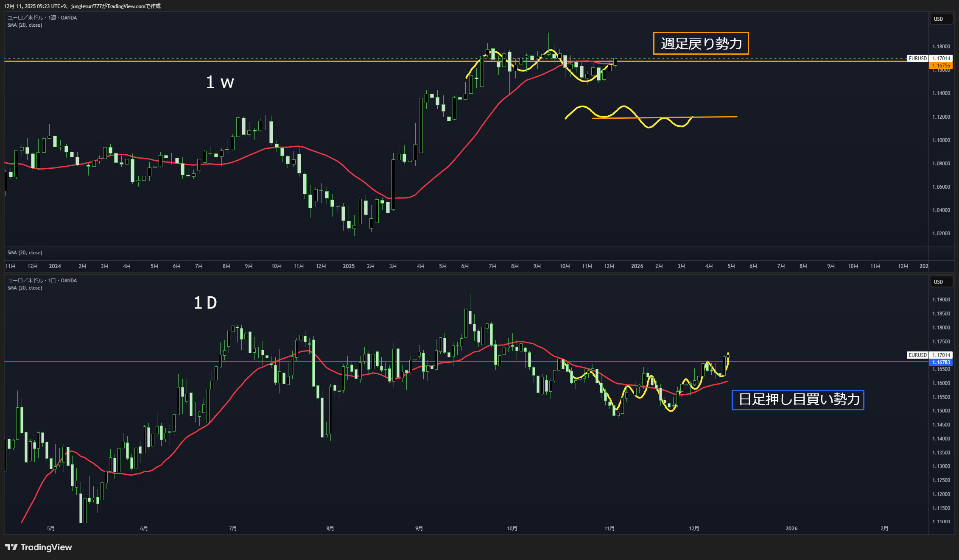The width and height of the screenshot is (959, 560).
Task: Select the blue 1.16783 price label
Action: tap(941, 362)
